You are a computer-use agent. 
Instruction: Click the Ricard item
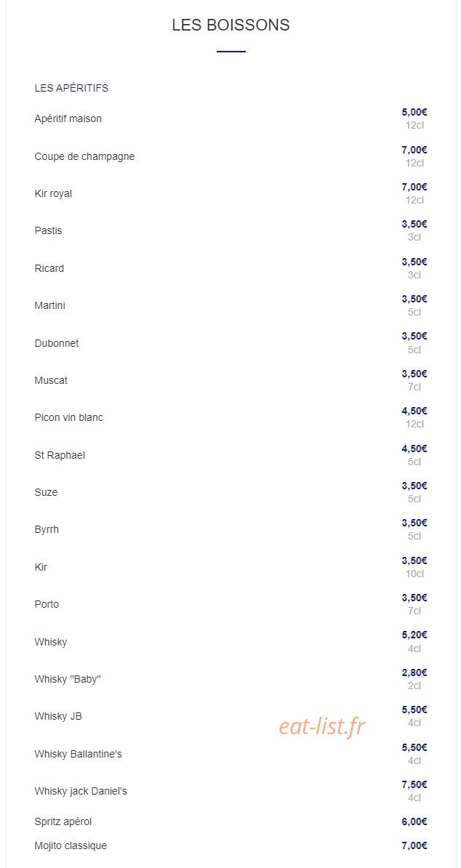[49, 268]
